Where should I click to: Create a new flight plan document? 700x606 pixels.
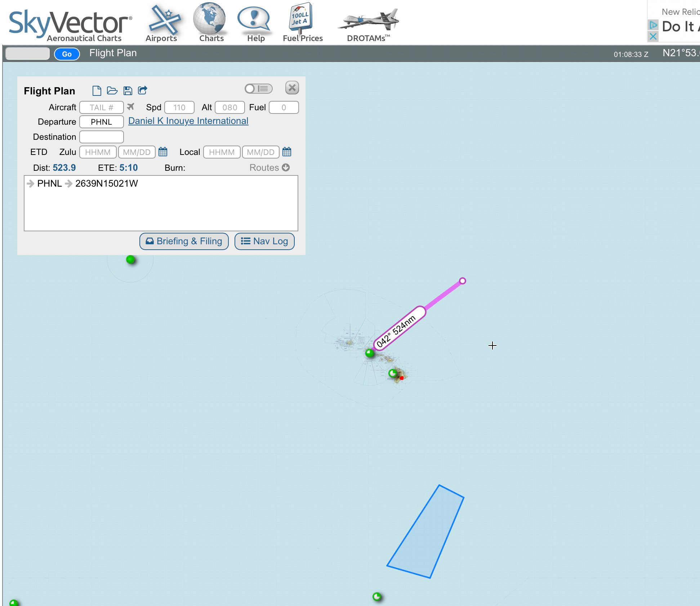(x=97, y=90)
